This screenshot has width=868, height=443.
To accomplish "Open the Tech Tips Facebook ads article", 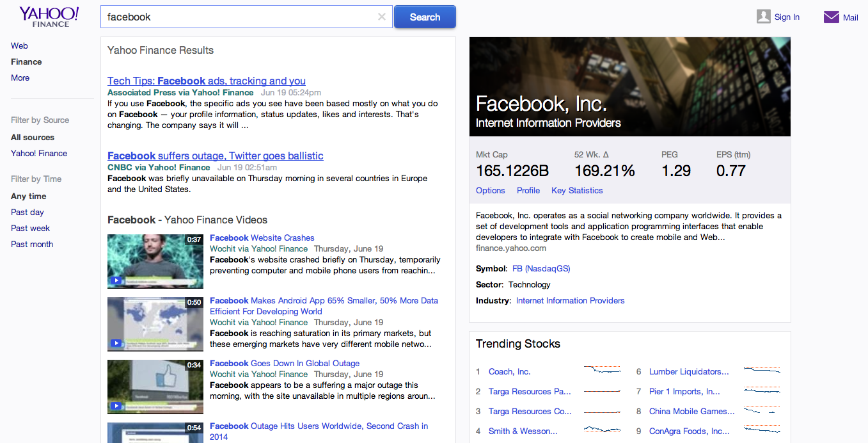I will pos(207,81).
